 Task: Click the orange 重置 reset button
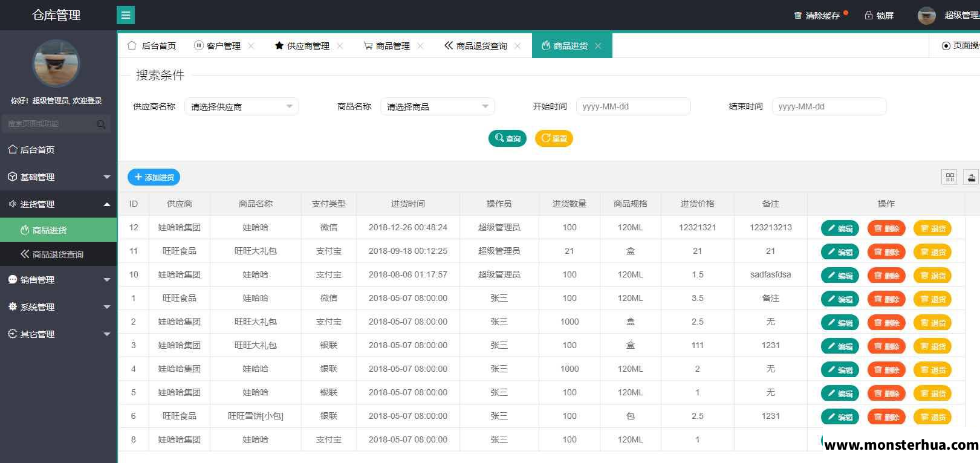(554, 138)
